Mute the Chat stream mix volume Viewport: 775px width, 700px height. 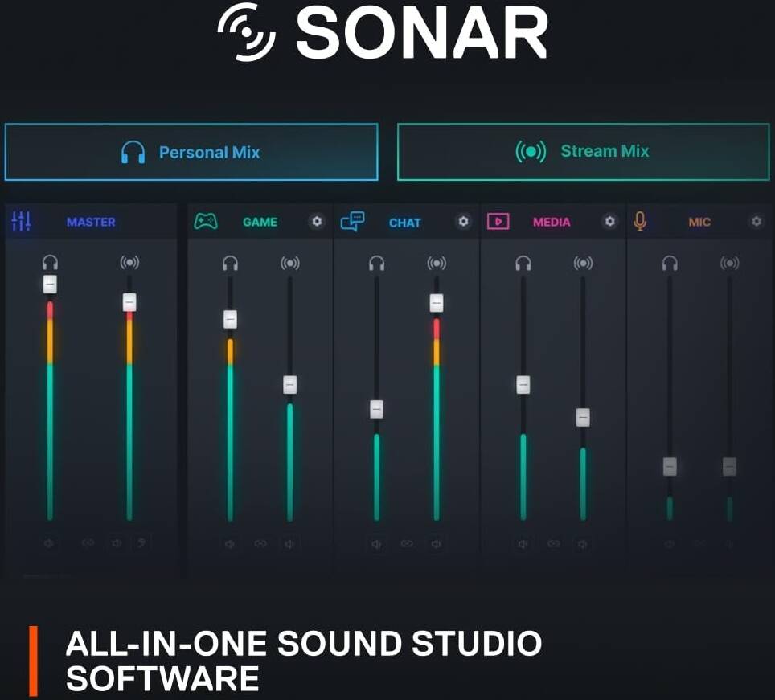tap(436, 544)
